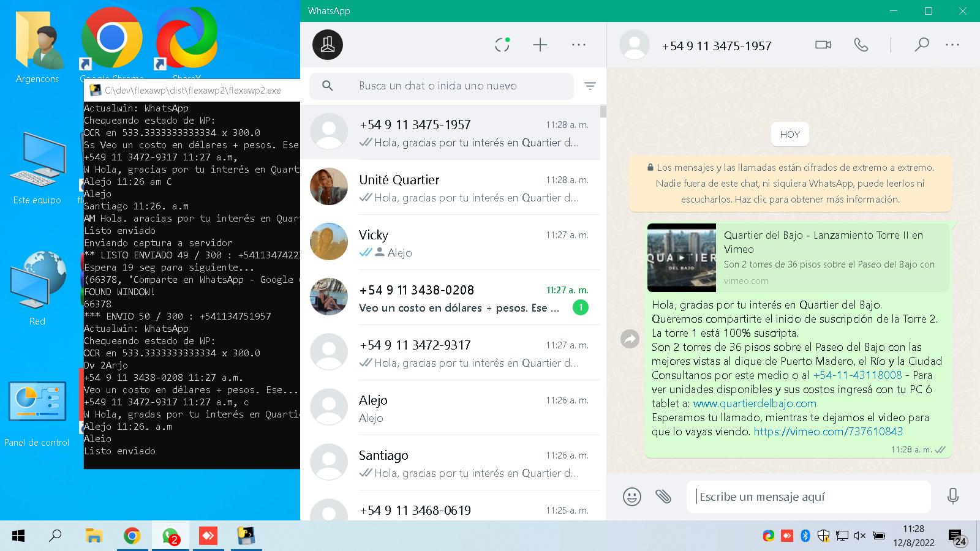Start a video call with the contact
The image size is (980, 551).
[x=823, y=45]
